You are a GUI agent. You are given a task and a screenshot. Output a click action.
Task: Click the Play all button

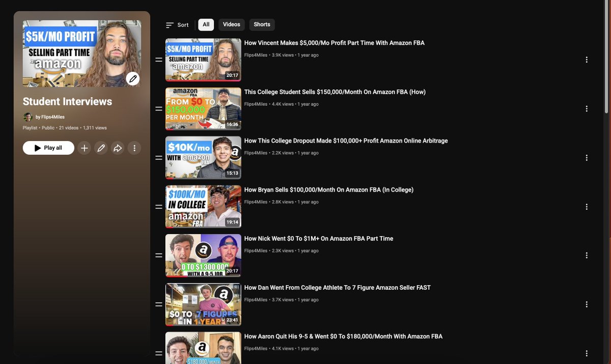tap(48, 148)
